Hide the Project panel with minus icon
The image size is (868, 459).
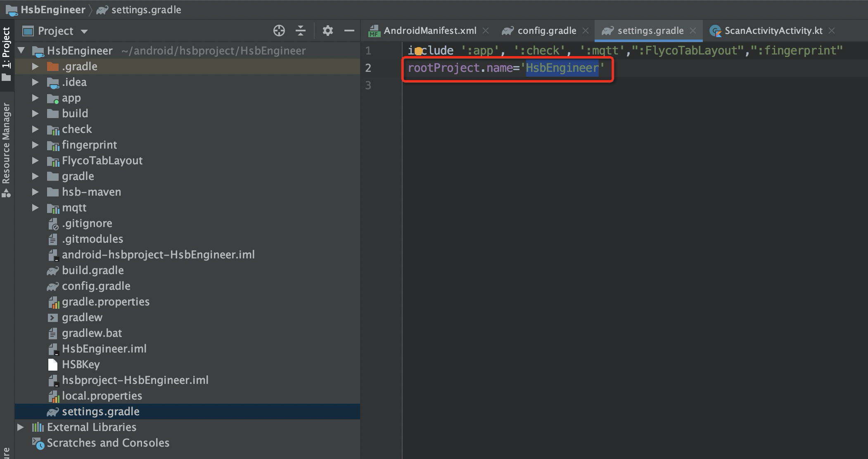[x=349, y=31]
